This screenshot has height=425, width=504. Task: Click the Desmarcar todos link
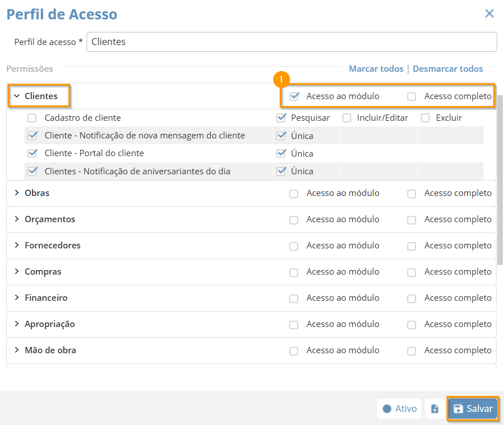pyautogui.click(x=448, y=69)
